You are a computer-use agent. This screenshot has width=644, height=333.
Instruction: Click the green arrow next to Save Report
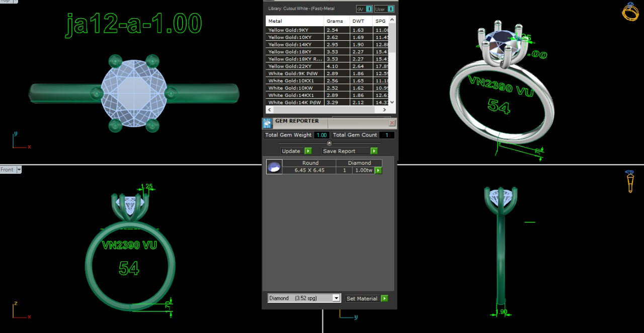(374, 151)
